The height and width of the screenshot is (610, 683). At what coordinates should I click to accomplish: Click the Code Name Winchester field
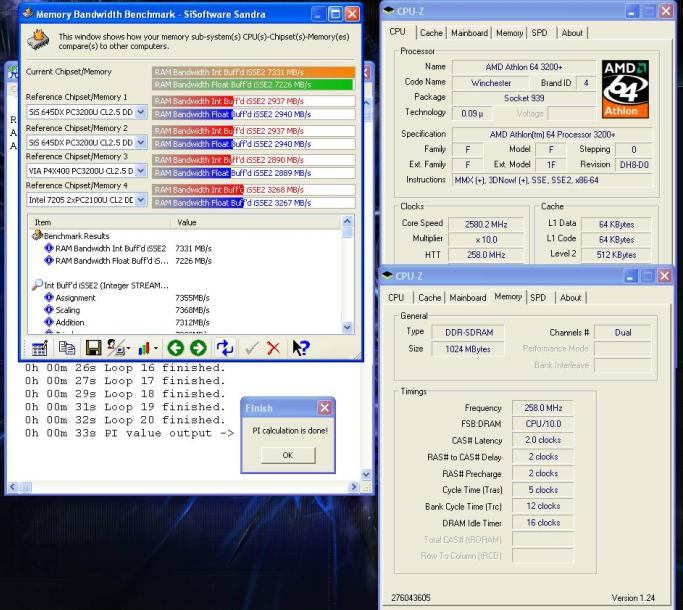pyautogui.click(x=490, y=83)
